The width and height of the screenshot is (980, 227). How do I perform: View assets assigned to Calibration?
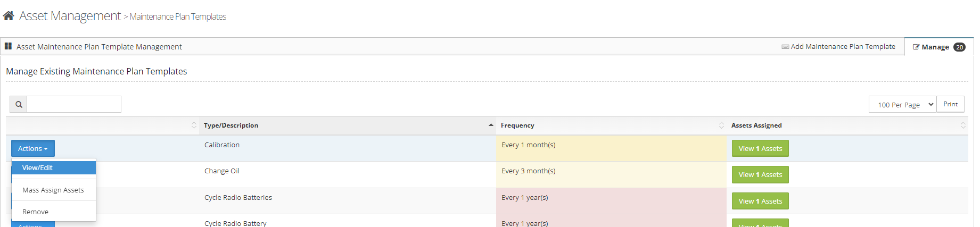click(x=760, y=149)
